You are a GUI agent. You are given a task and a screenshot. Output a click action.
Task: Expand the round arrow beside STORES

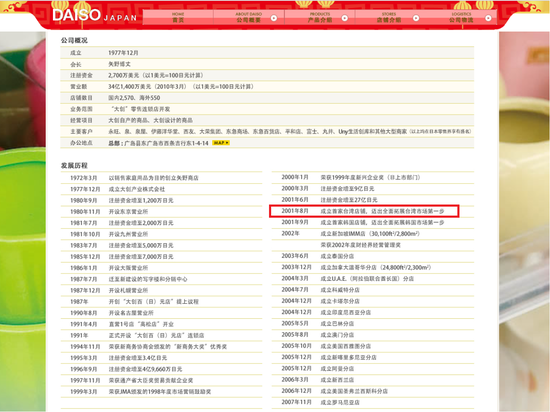click(416, 18)
